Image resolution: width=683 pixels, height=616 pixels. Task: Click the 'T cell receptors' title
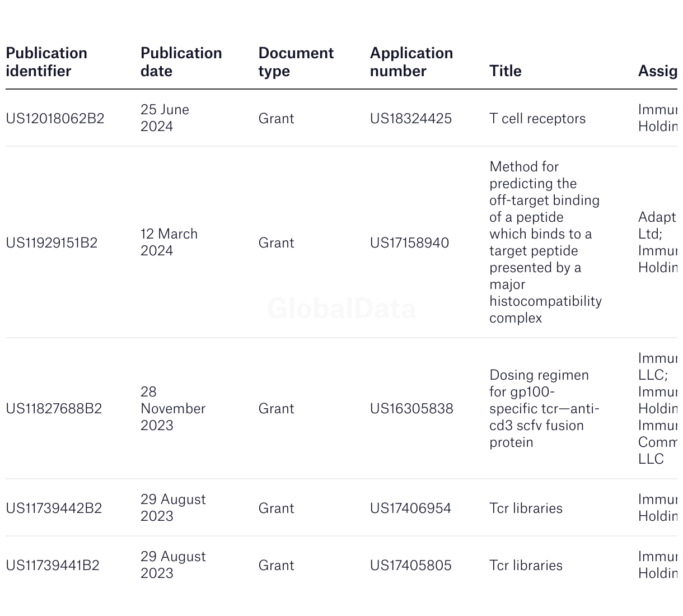[x=537, y=119]
